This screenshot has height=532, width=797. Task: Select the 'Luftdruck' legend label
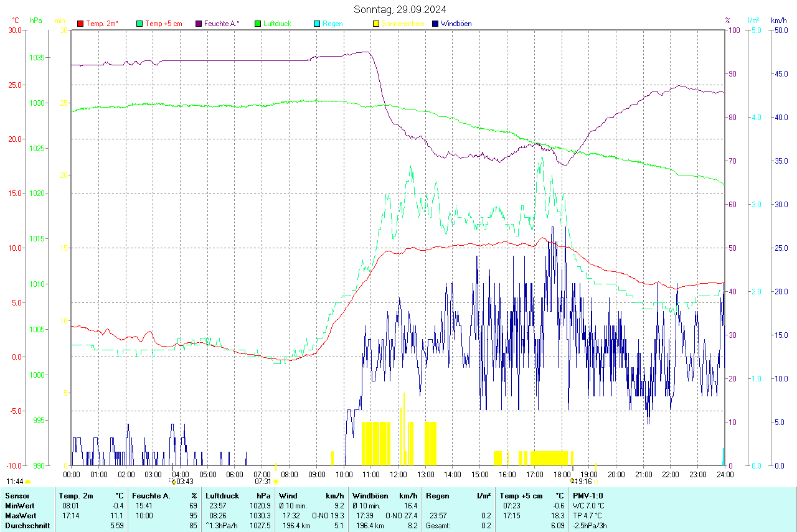coord(277,24)
